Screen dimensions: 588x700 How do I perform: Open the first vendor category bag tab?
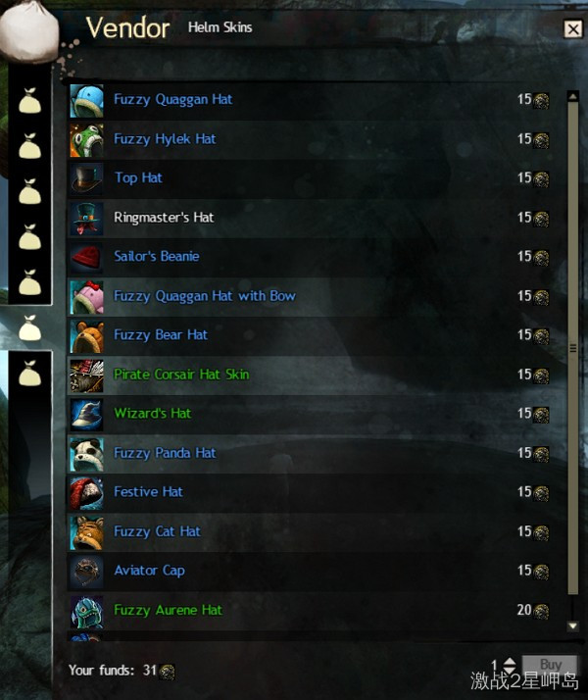pos(30,100)
